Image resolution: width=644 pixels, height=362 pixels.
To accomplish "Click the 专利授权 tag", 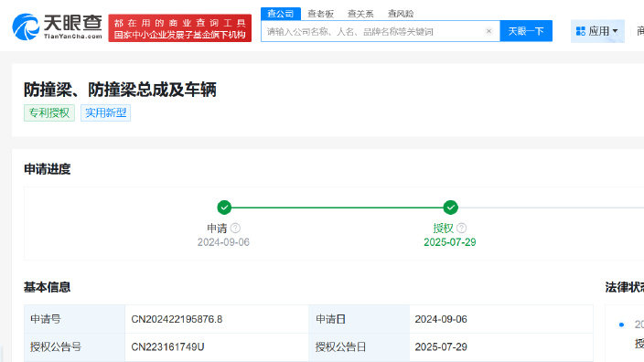I will pos(49,112).
